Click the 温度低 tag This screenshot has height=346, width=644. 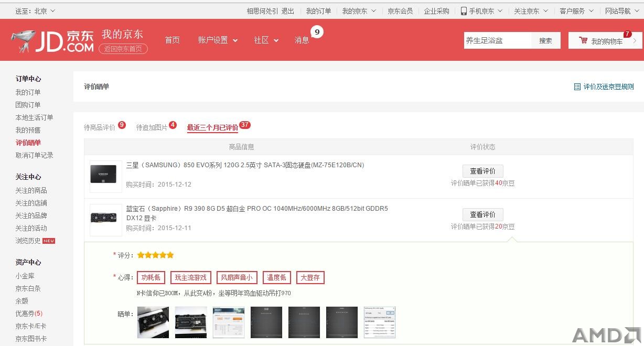click(x=276, y=277)
